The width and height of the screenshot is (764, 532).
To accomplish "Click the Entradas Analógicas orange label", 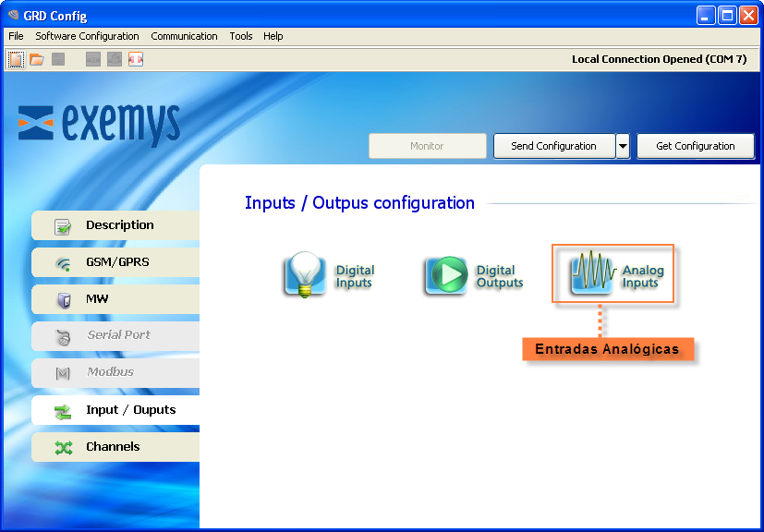I will [607, 349].
